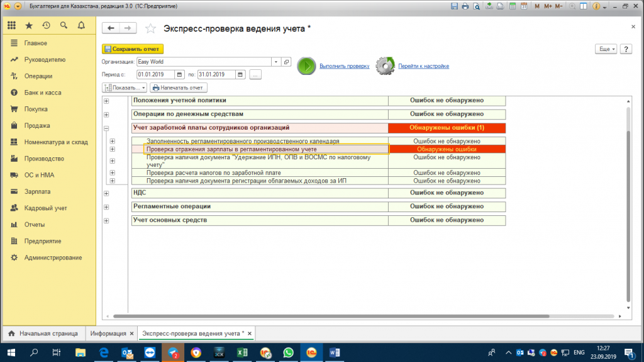Add report to favorites star
This screenshot has width=644, height=362.
[151, 28]
